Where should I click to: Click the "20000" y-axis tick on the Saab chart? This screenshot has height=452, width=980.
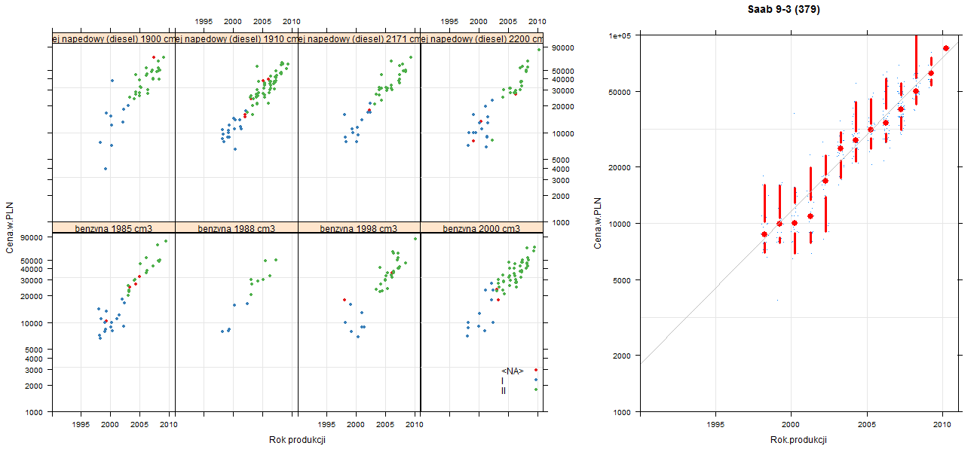click(x=620, y=166)
